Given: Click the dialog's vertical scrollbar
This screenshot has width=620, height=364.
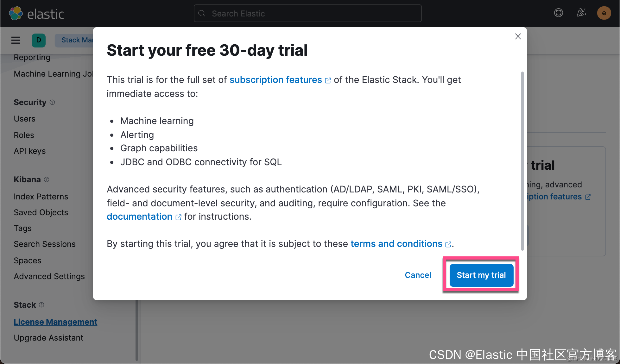Looking at the screenshot, I should [x=522, y=161].
